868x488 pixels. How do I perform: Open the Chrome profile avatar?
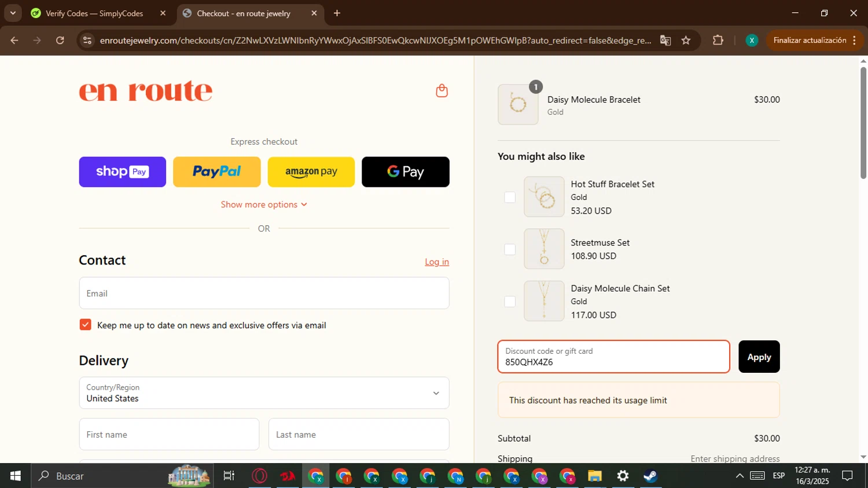[x=752, y=41]
